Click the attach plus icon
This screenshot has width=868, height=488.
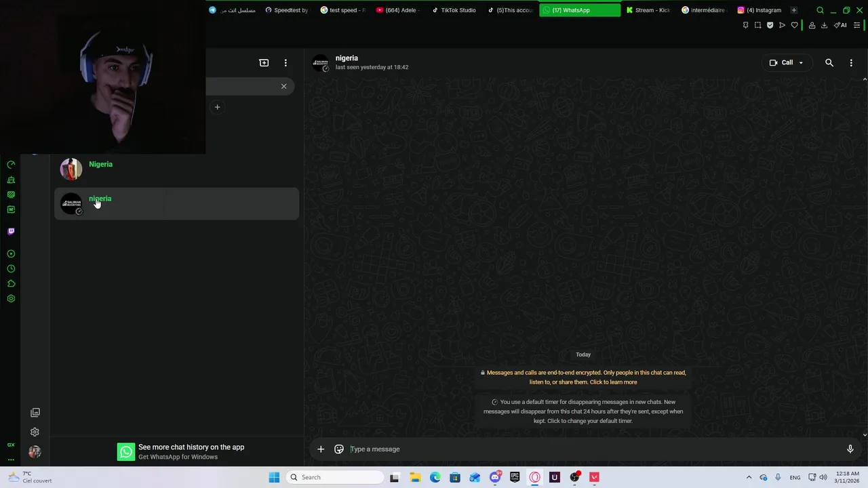(321, 449)
